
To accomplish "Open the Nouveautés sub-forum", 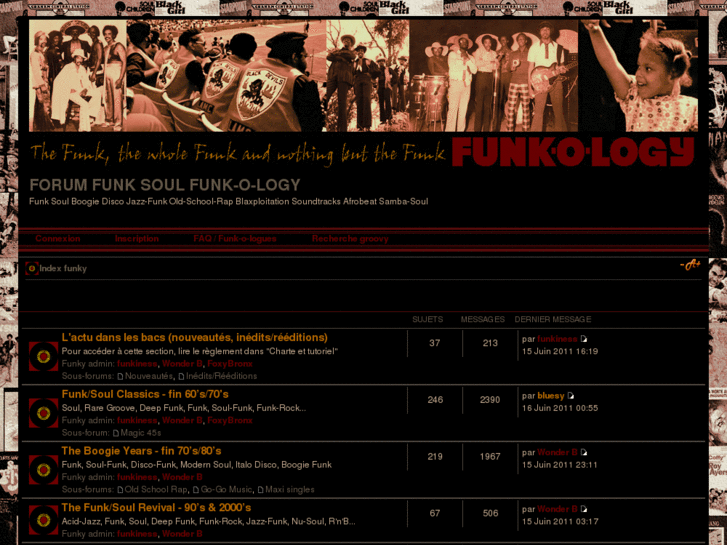I will (x=149, y=376).
